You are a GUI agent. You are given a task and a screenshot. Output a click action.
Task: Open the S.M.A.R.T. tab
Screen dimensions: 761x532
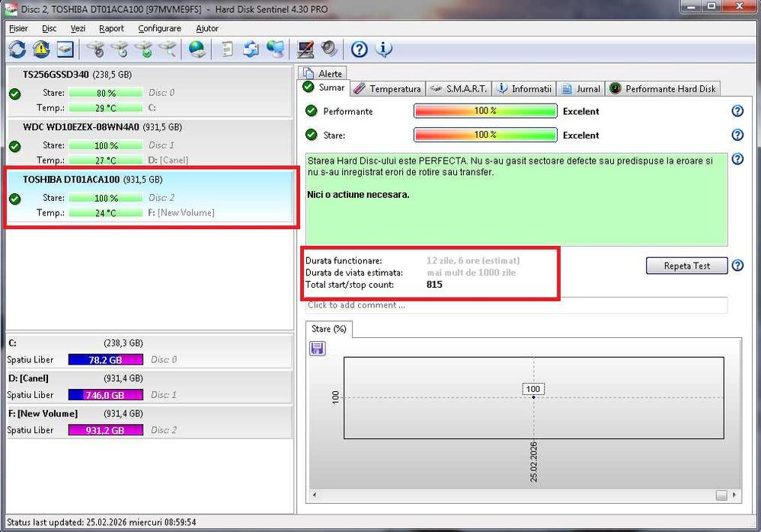point(459,89)
